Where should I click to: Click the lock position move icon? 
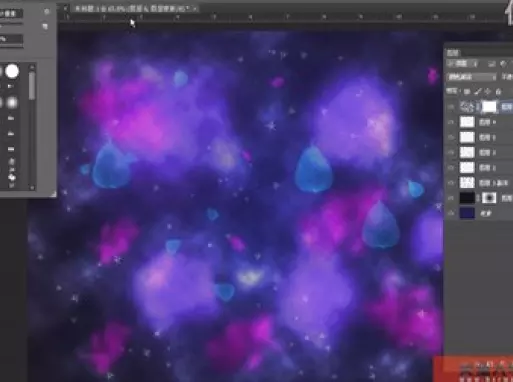pyautogui.click(x=488, y=91)
